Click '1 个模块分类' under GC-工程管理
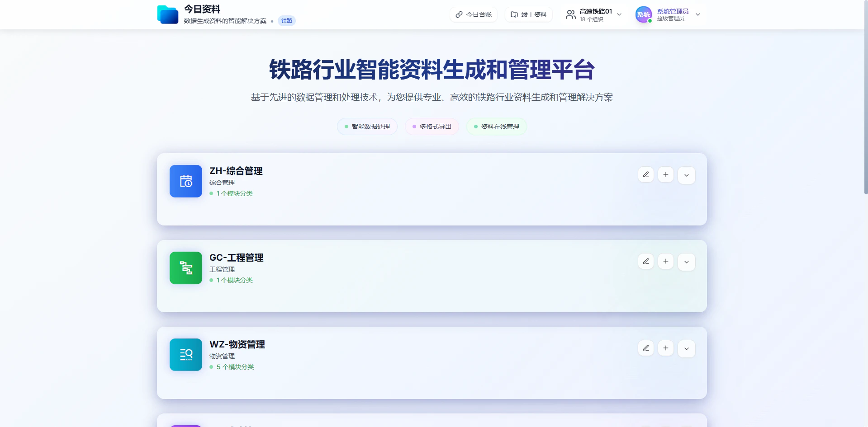868x427 pixels. [x=234, y=280]
